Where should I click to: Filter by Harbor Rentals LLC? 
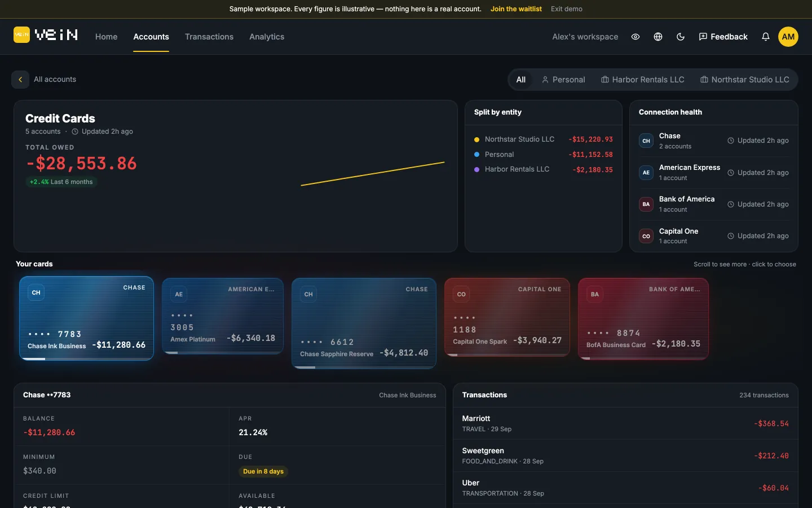(x=643, y=80)
